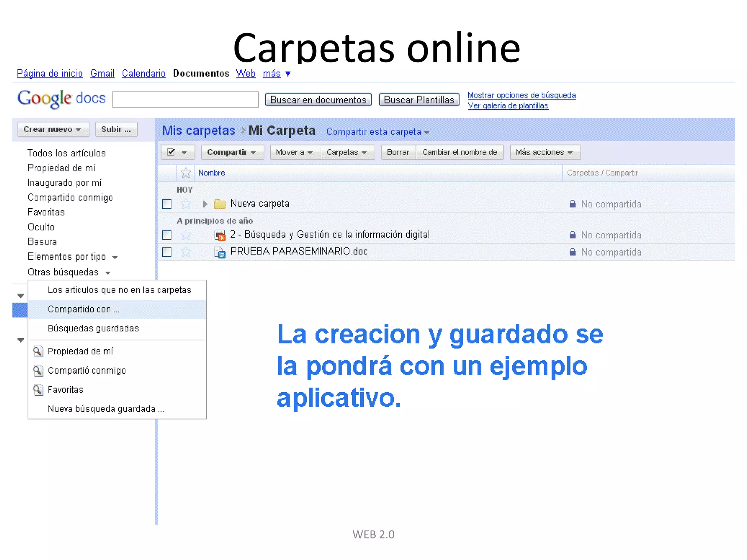Viewport: 747px width, 560px height.
Task: Go to Mis carpetas breadcrumb
Action: 198,131
